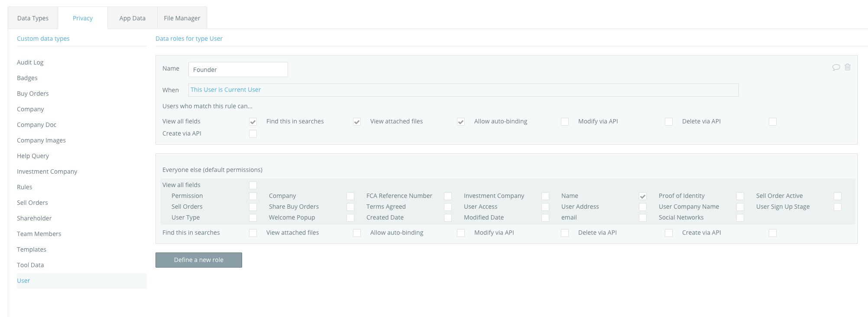Select Investment Company in data types list
The width and height of the screenshot is (868, 317).
pos(47,171)
